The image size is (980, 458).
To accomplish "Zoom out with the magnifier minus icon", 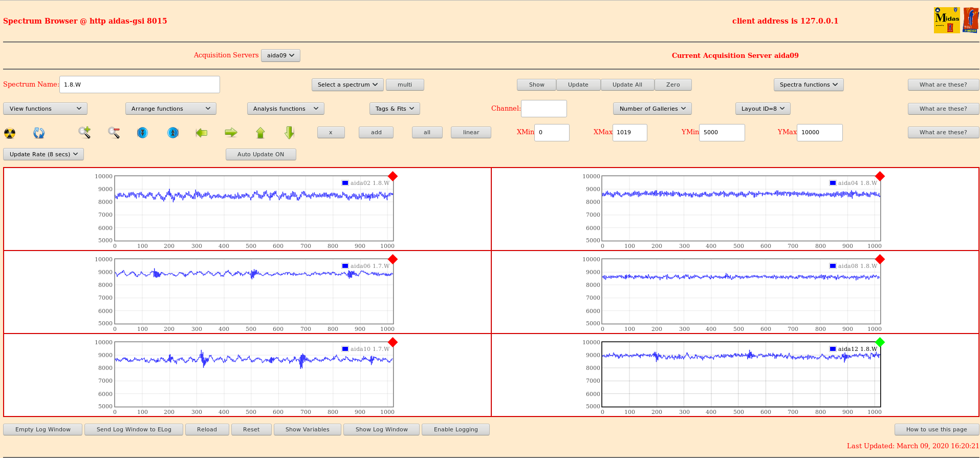I will click(114, 133).
